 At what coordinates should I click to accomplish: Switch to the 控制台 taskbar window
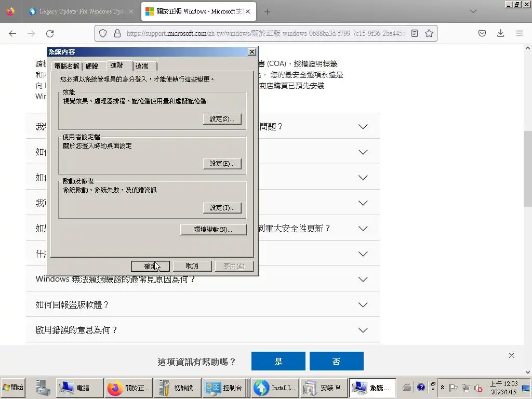click(225, 388)
